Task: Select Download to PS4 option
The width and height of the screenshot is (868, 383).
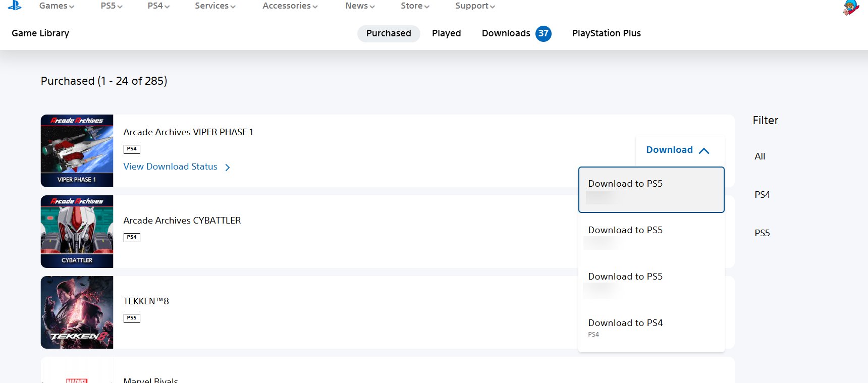Action: (x=652, y=328)
